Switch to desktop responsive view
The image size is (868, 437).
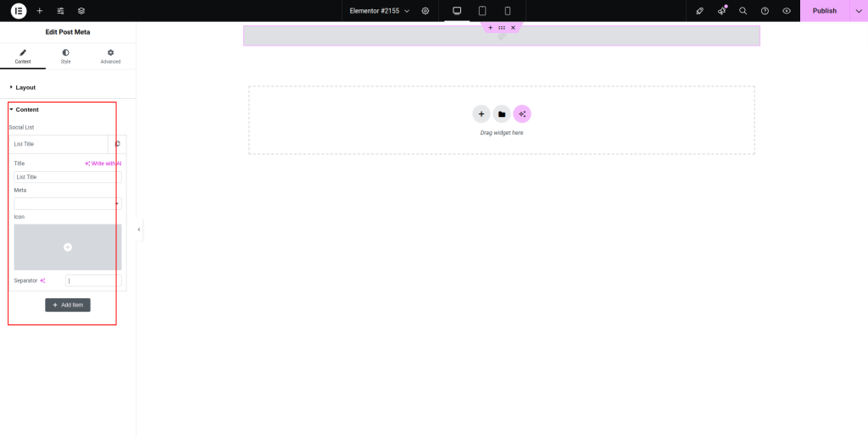457,10
